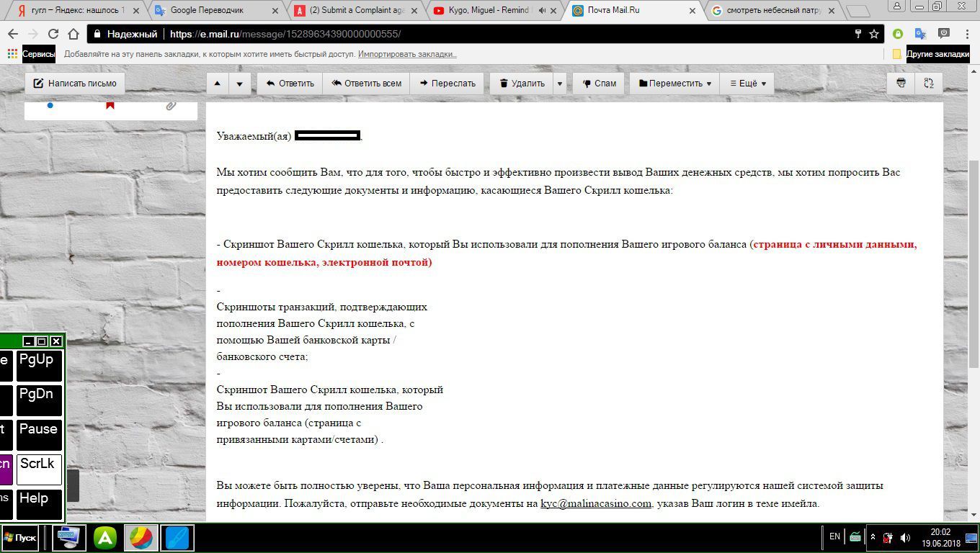The height and width of the screenshot is (553, 980).
Task: Bookmark this page with the star icon
Action: 874,34
